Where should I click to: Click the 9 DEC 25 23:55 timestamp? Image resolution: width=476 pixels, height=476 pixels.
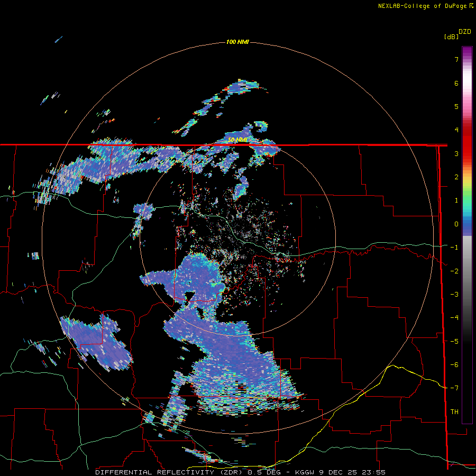(352, 472)
